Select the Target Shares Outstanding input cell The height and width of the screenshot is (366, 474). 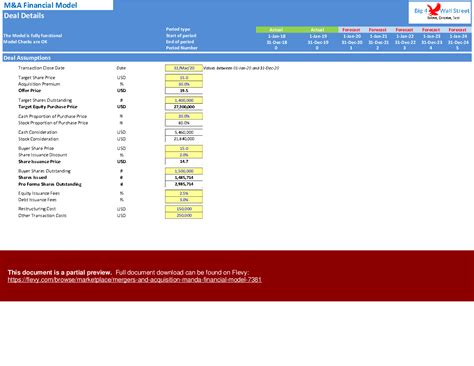coord(184,100)
